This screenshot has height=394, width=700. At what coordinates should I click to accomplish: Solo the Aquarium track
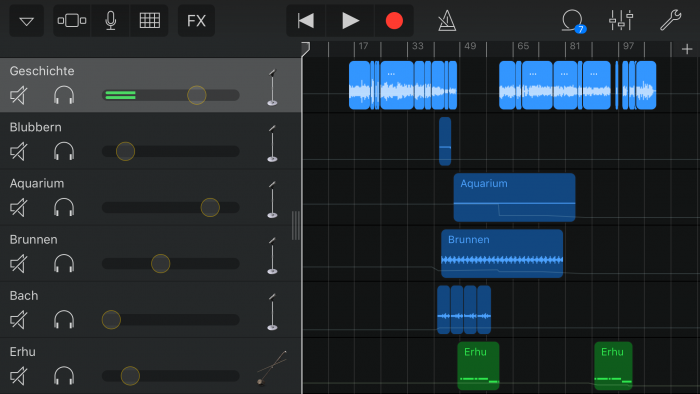coord(64,207)
